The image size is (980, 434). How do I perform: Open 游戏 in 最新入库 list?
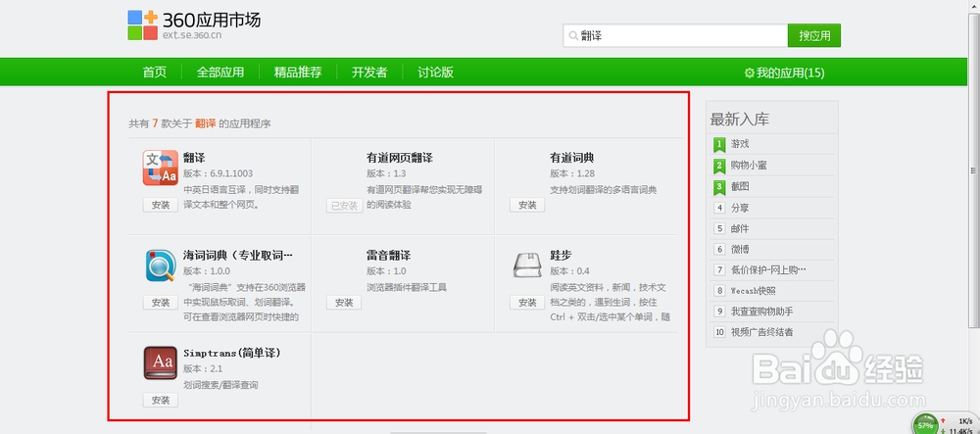[740, 144]
